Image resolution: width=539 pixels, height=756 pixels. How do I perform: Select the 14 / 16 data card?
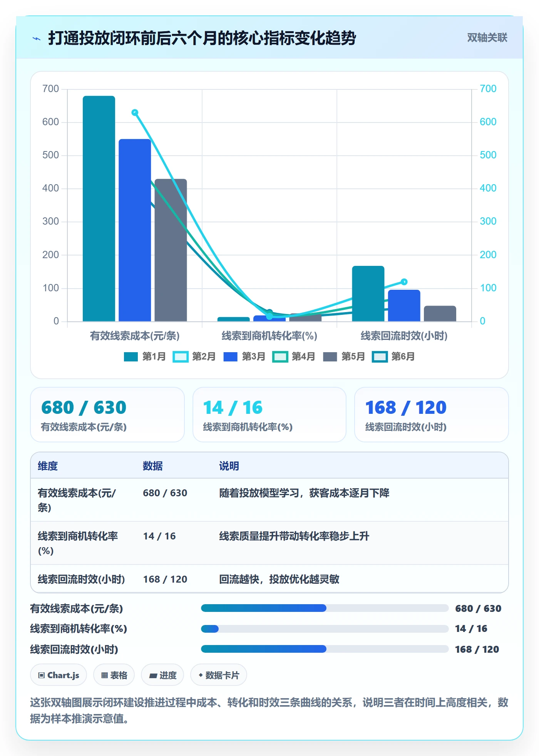[x=269, y=415]
